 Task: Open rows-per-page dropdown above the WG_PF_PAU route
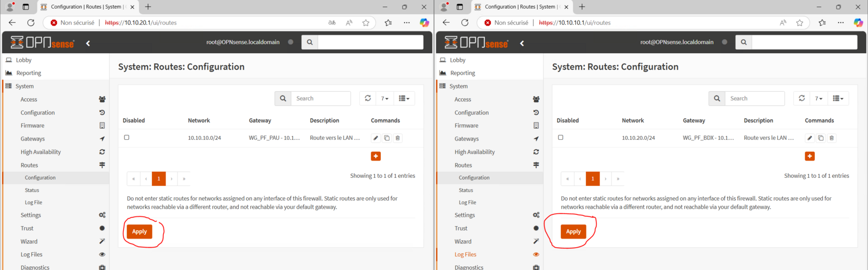click(385, 99)
